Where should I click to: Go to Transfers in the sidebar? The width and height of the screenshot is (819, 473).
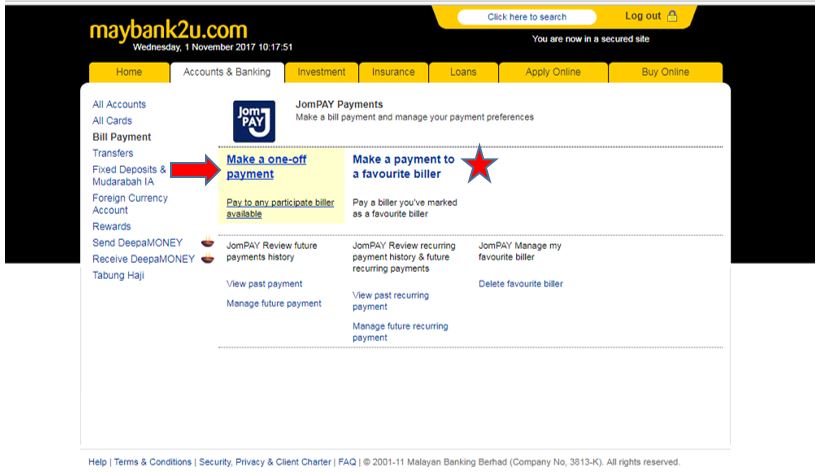[113, 153]
